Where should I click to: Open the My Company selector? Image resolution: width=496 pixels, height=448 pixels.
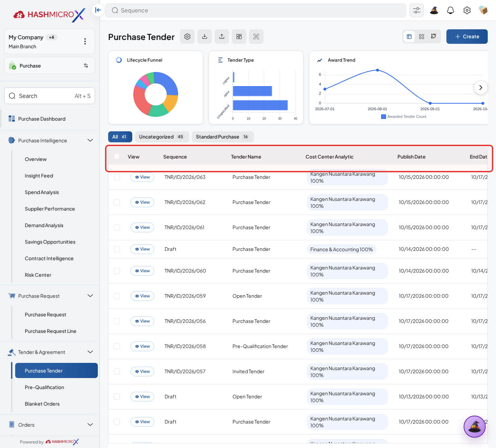50,41
